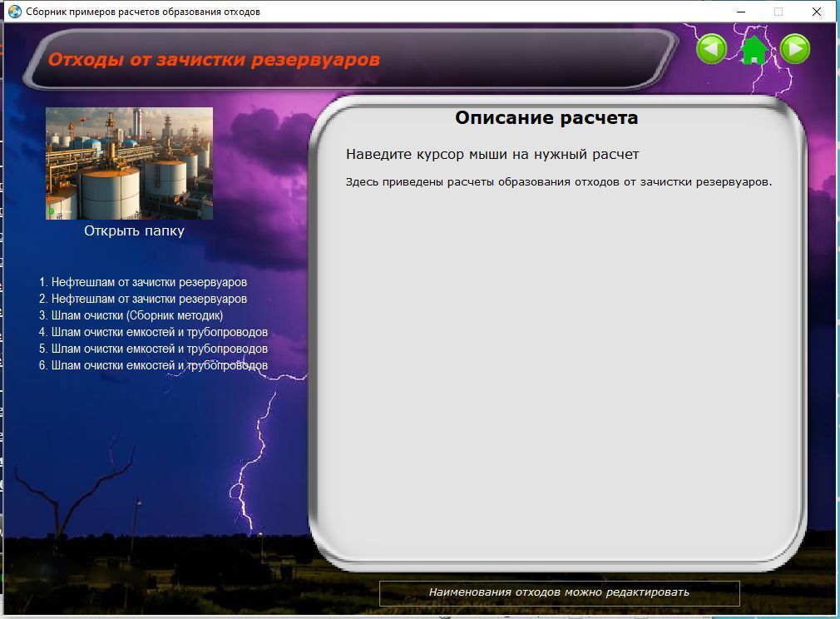The width and height of the screenshot is (840, 619).
Task: Open item 3 "Шлам очистки (Сборник методик)"
Action: coord(131,315)
